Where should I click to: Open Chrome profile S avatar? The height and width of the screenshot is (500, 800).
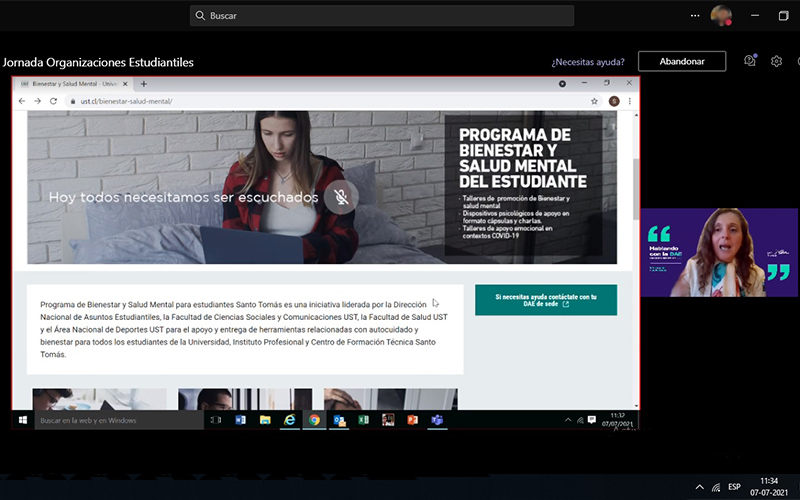pos(614,101)
